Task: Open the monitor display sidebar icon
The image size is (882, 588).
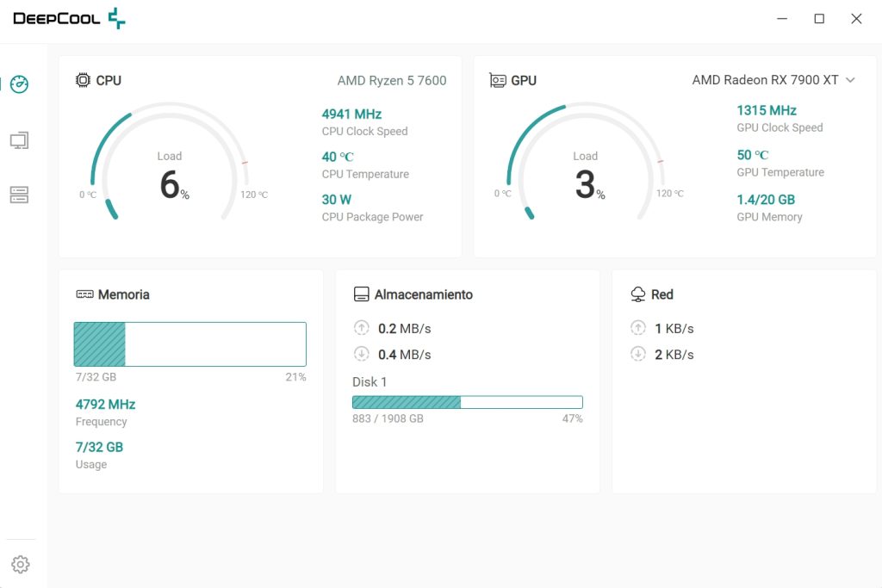Action: [x=19, y=140]
